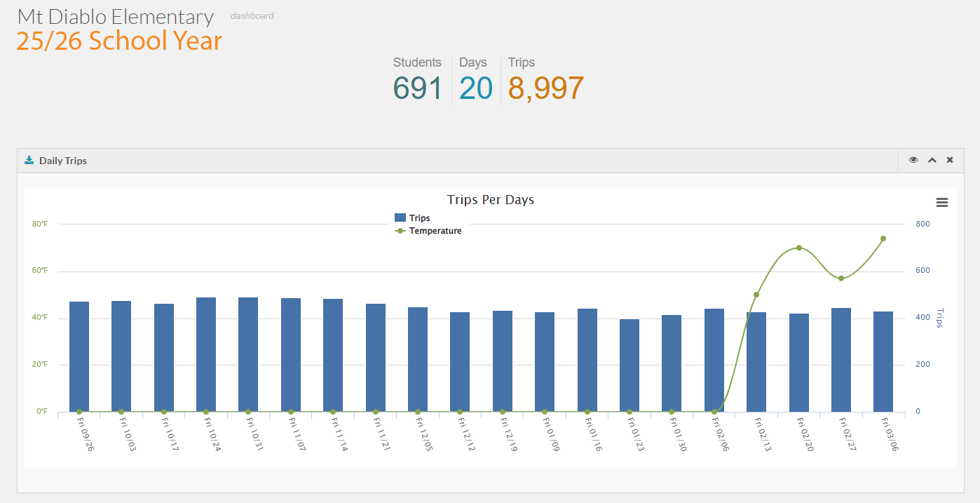Image resolution: width=980 pixels, height=503 pixels.
Task: Click the bar for Fri 01/23
Action: tap(629, 365)
